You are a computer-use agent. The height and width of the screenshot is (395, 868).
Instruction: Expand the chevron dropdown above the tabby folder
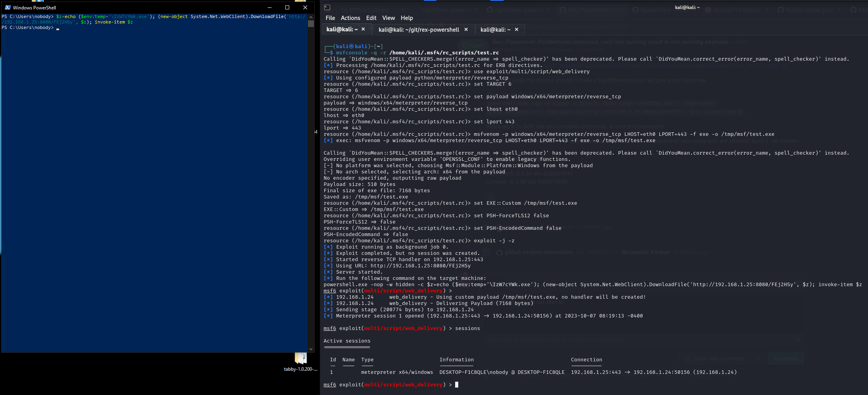[311, 349]
